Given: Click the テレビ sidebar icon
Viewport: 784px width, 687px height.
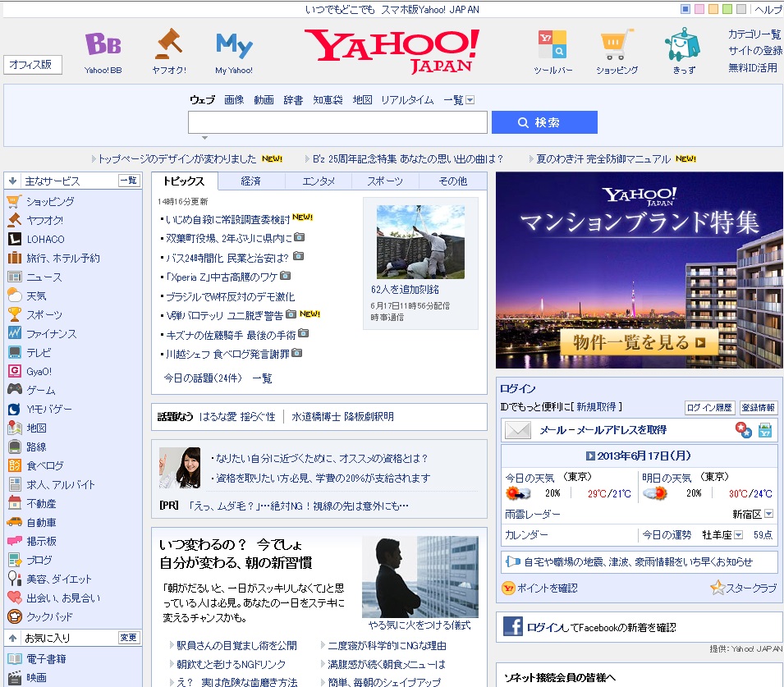Looking at the screenshot, I should (x=15, y=352).
